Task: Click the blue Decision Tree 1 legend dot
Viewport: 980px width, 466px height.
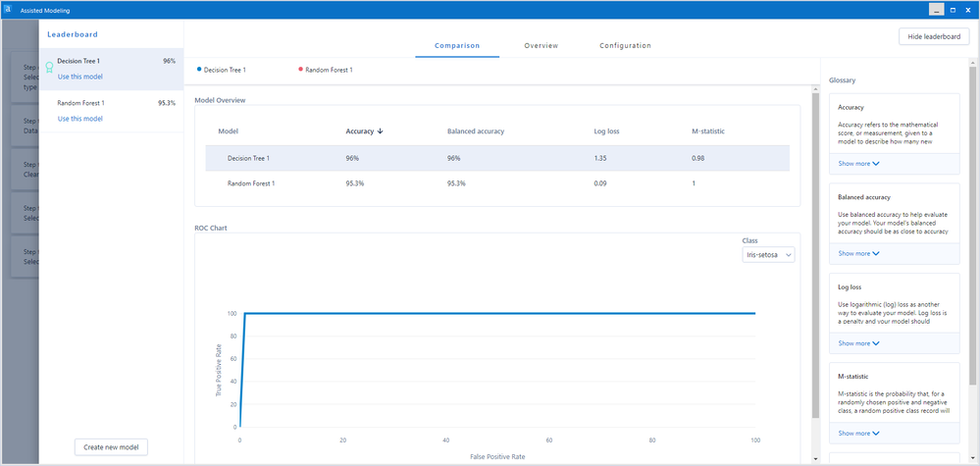Action: coord(199,70)
